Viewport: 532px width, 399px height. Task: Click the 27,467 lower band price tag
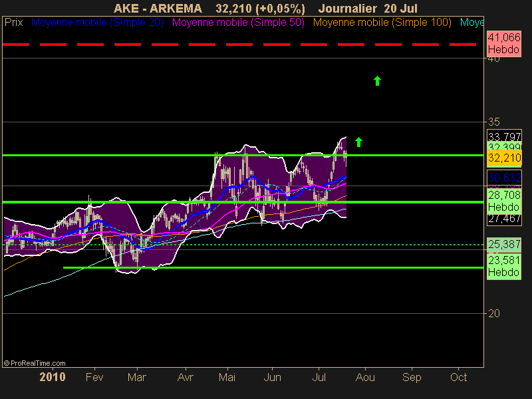(504, 219)
